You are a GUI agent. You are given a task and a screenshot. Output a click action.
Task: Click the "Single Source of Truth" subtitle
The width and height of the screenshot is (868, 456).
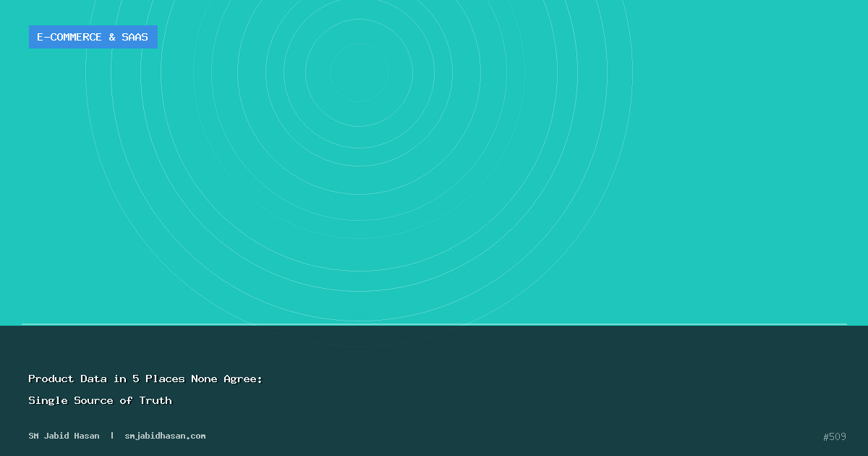point(100,400)
